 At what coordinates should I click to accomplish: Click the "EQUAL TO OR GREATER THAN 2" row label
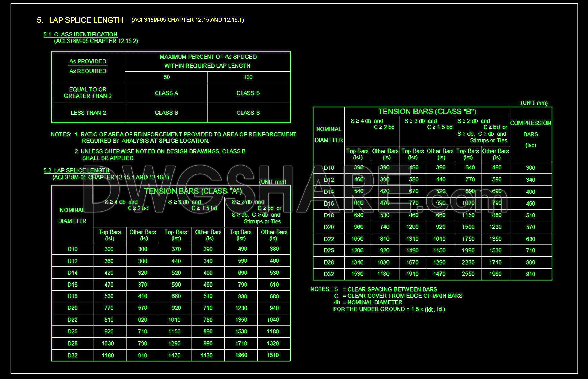point(88,93)
